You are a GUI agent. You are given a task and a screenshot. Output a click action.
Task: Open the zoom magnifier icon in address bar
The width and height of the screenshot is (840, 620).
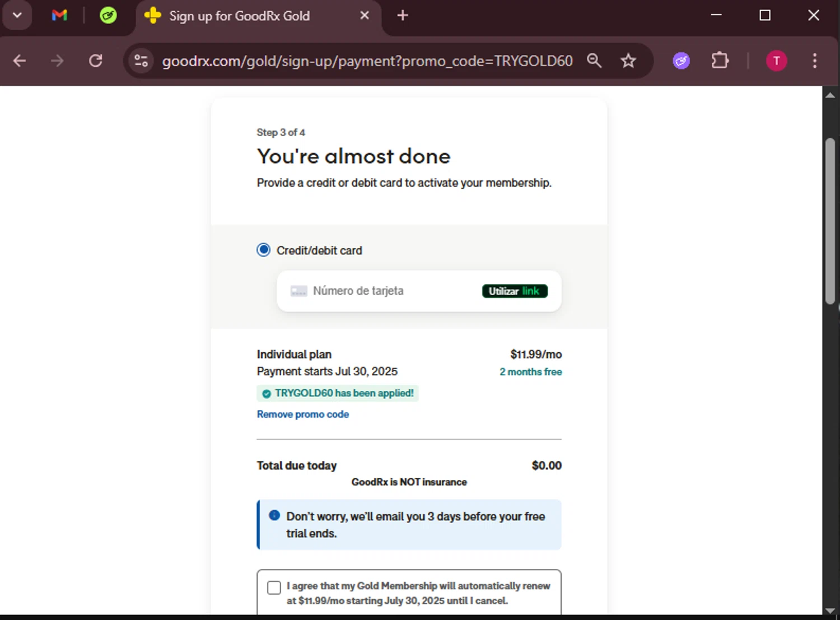tap(594, 60)
